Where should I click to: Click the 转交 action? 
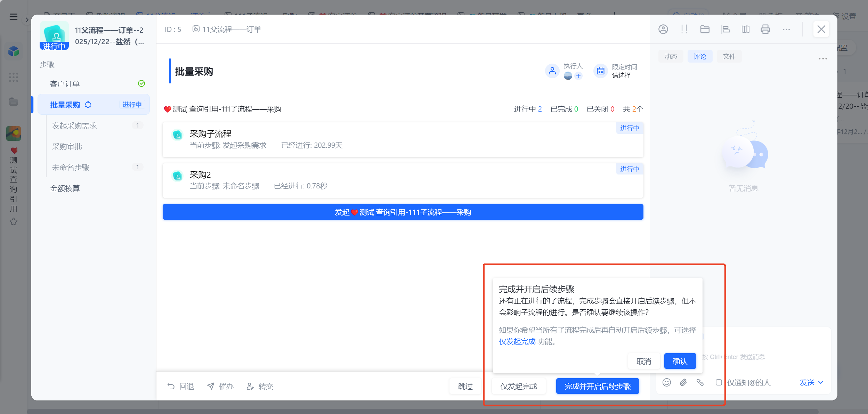coord(260,386)
